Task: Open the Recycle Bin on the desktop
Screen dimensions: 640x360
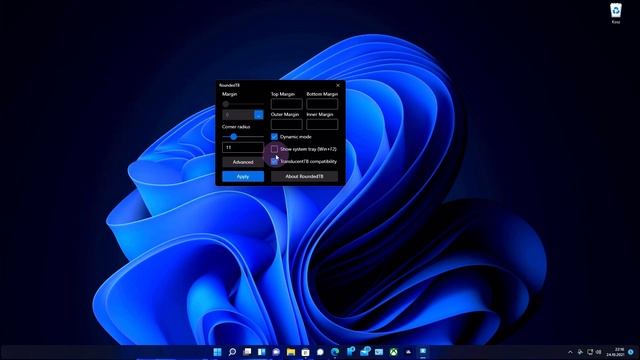Action: coord(616,13)
